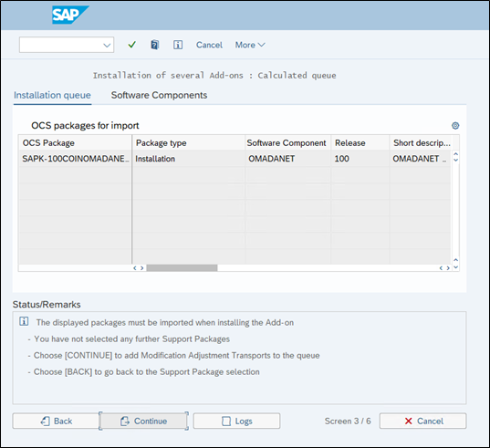
Task: Click the green checkmark confirm icon
Action: [132, 45]
